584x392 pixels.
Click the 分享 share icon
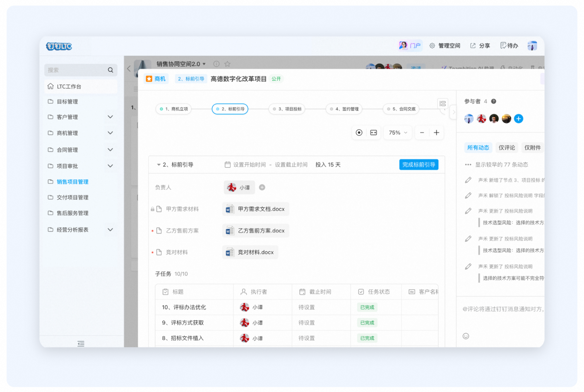coord(472,46)
